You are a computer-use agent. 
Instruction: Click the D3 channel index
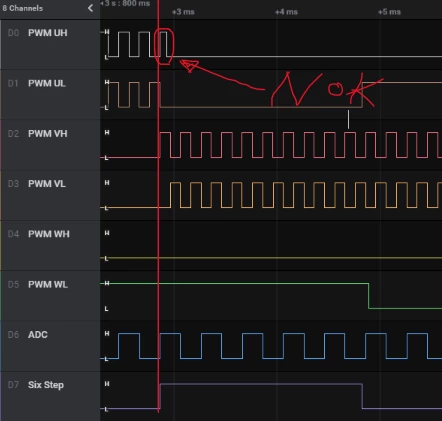click(x=13, y=184)
